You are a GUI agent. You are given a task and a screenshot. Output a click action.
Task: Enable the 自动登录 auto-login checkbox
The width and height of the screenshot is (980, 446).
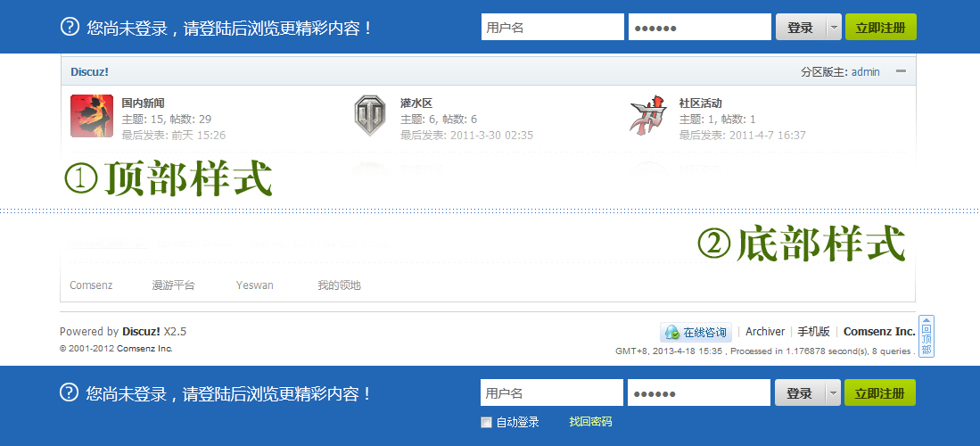[486, 422]
